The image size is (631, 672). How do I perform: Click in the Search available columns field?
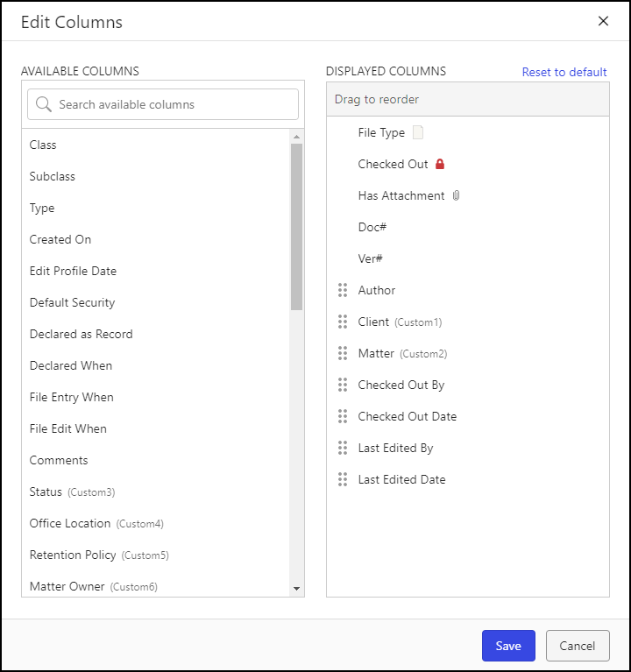171,104
